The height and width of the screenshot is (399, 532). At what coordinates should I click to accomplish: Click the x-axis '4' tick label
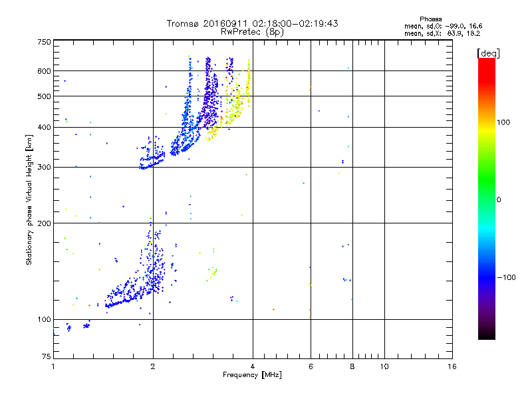tap(253, 366)
